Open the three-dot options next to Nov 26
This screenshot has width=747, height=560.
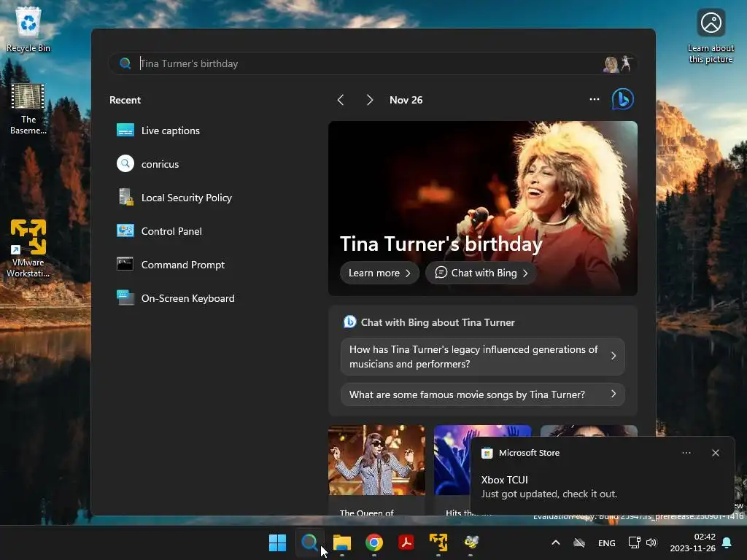coord(594,99)
